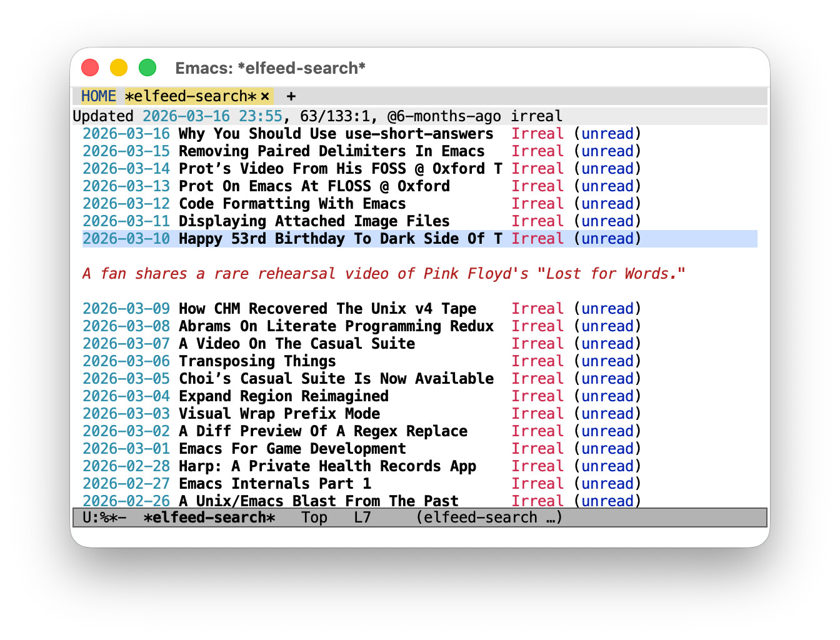The width and height of the screenshot is (840, 640).
Task: Click the Irreal feed tag on Transposing Things
Action: pos(537,361)
